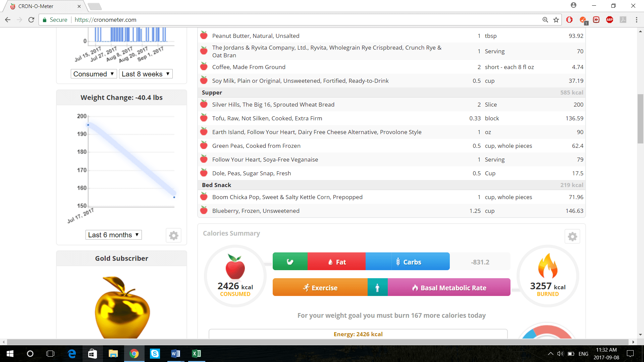Open the Calories Summary settings gear
The image size is (644, 362).
click(572, 237)
